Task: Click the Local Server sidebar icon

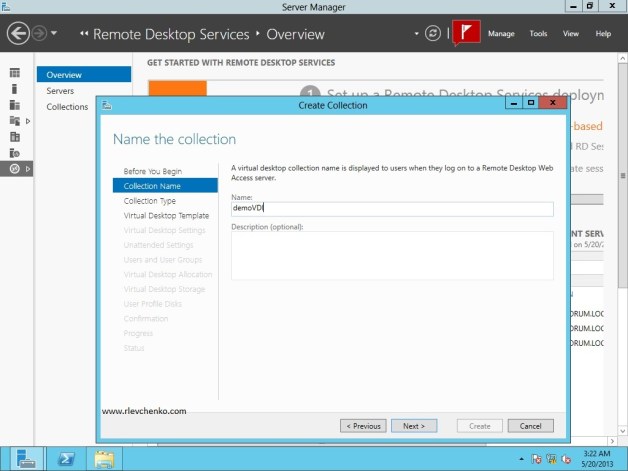Action: click(x=14, y=89)
